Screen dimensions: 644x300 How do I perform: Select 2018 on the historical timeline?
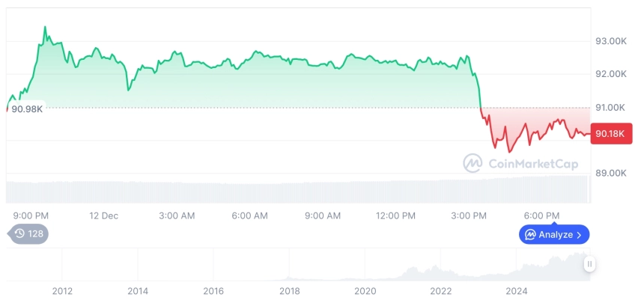tap(289, 291)
